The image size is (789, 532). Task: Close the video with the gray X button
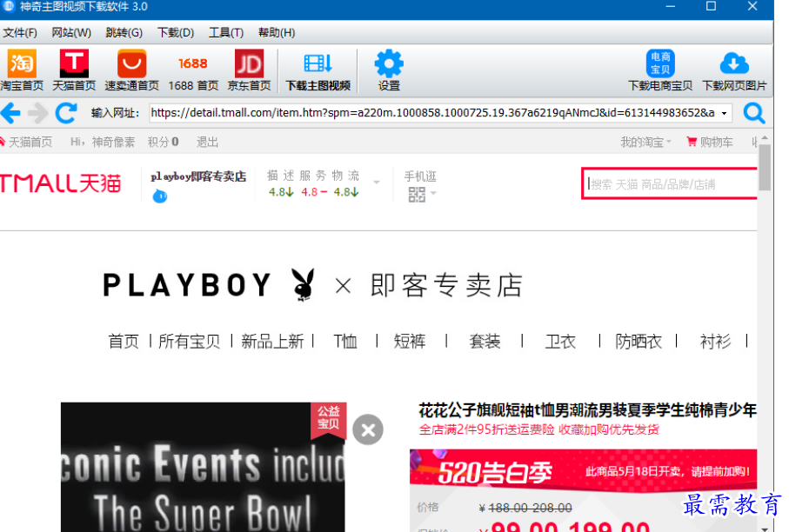pos(368,430)
